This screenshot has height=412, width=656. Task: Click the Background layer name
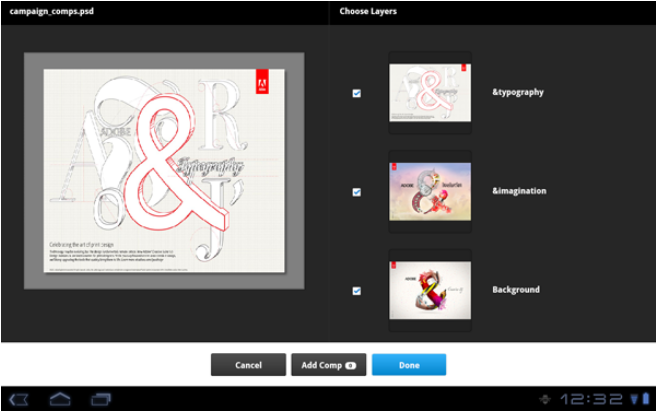point(516,289)
